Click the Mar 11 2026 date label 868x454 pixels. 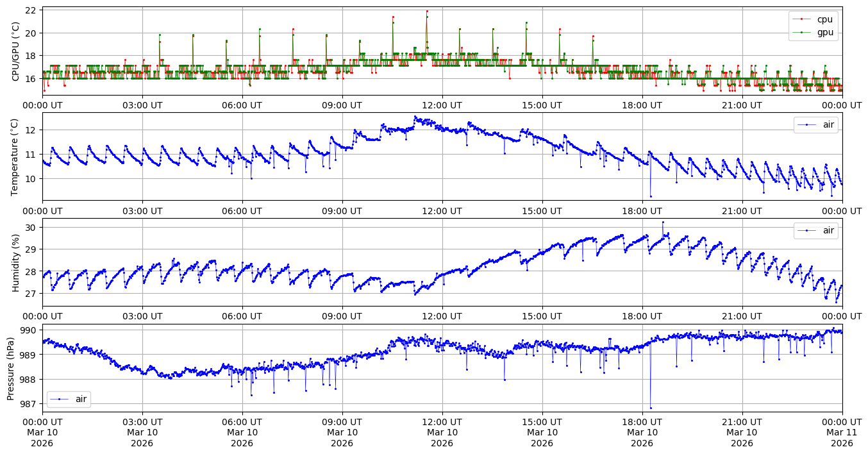click(842, 437)
